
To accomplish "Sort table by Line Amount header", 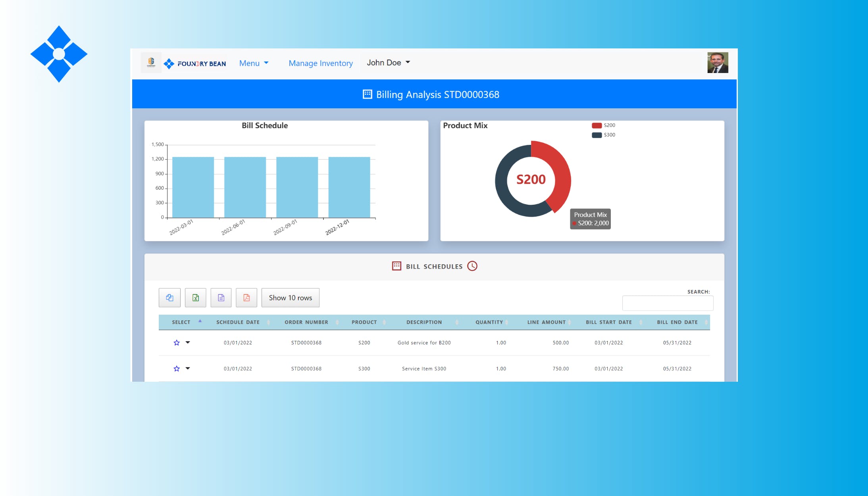I will [546, 322].
